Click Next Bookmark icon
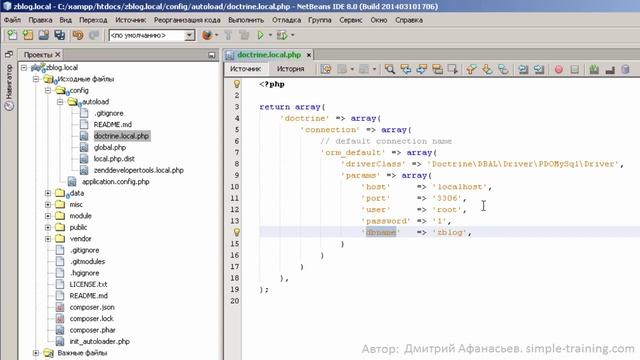This screenshot has width=640, height=360. (487, 69)
